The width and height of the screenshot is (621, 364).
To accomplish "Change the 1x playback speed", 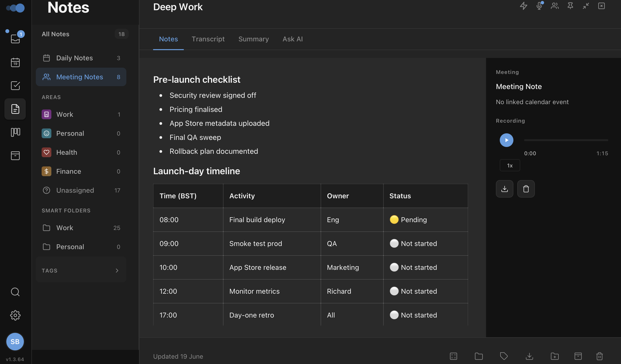I will (x=510, y=165).
